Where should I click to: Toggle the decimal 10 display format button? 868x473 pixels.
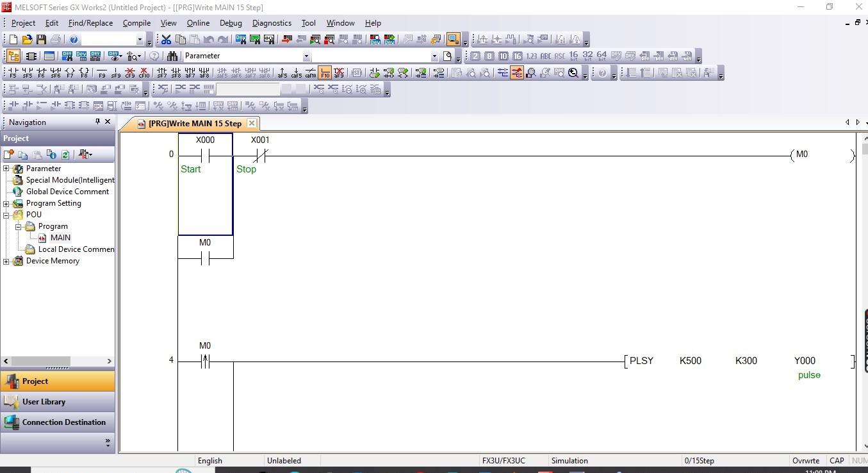503,56
